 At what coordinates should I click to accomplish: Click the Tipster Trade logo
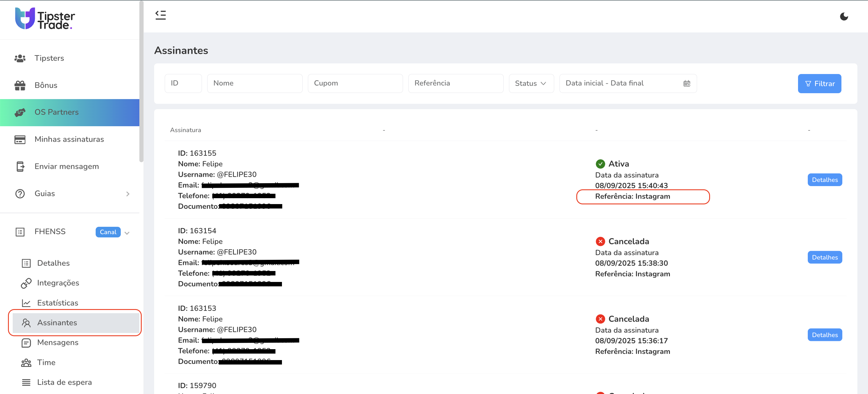(x=45, y=19)
